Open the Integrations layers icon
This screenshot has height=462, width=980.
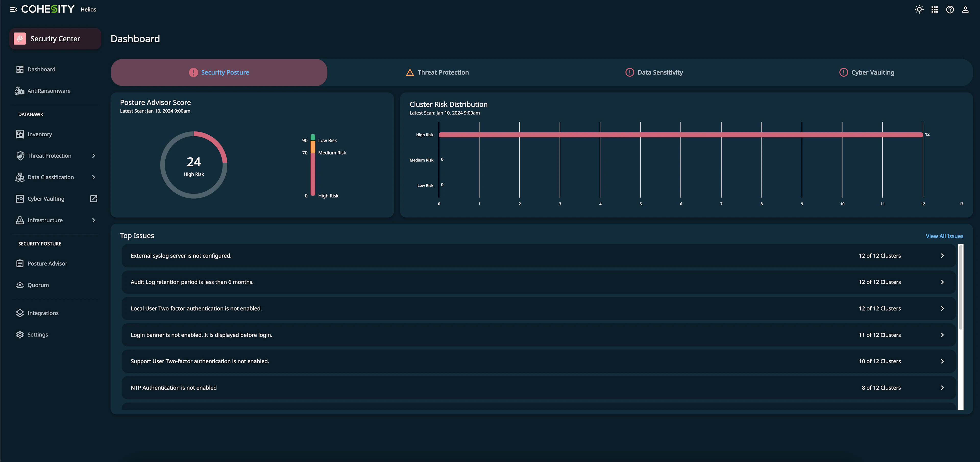click(x=20, y=313)
